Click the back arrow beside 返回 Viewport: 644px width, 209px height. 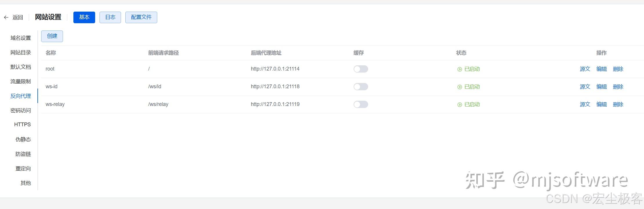point(6,17)
